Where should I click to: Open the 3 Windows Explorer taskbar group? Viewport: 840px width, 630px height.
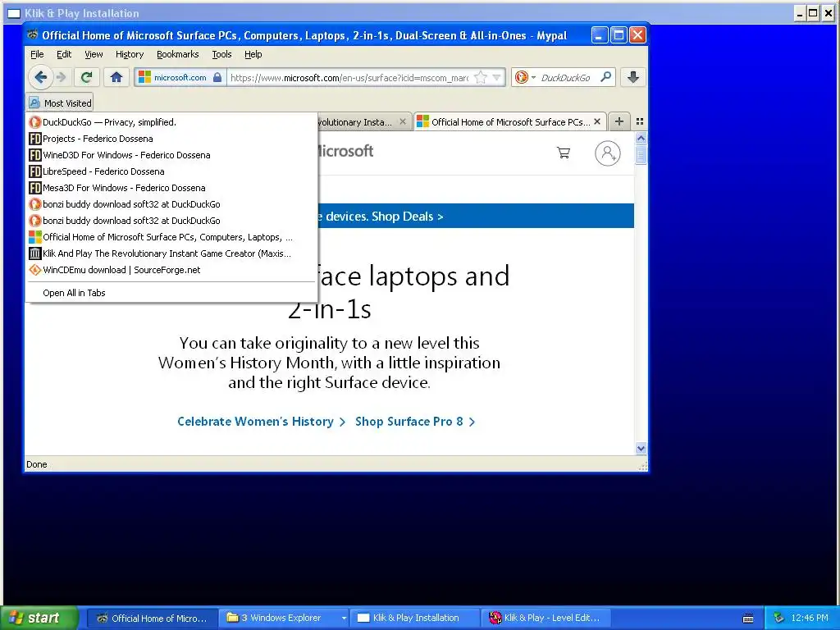coord(284,619)
